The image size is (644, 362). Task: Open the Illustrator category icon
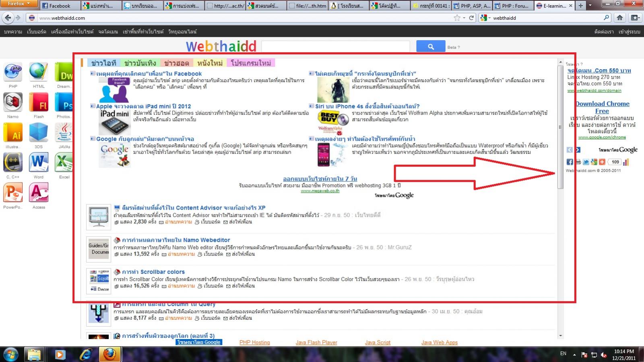[x=13, y=132]
